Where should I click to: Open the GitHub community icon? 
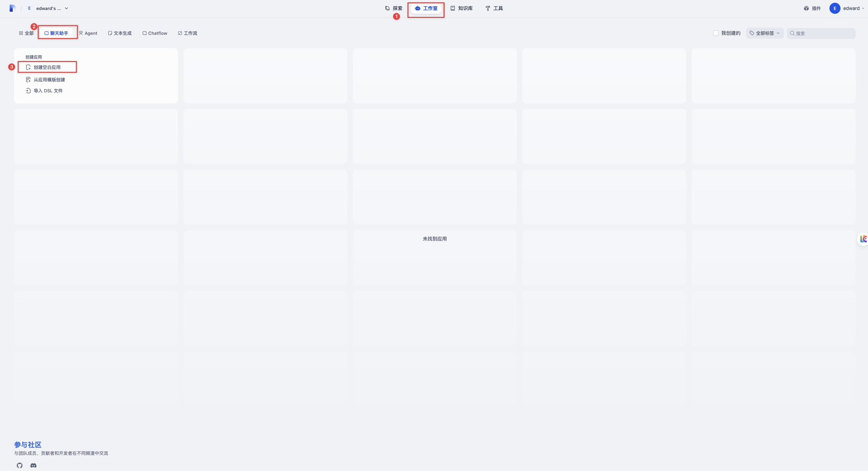coord(20,465)
